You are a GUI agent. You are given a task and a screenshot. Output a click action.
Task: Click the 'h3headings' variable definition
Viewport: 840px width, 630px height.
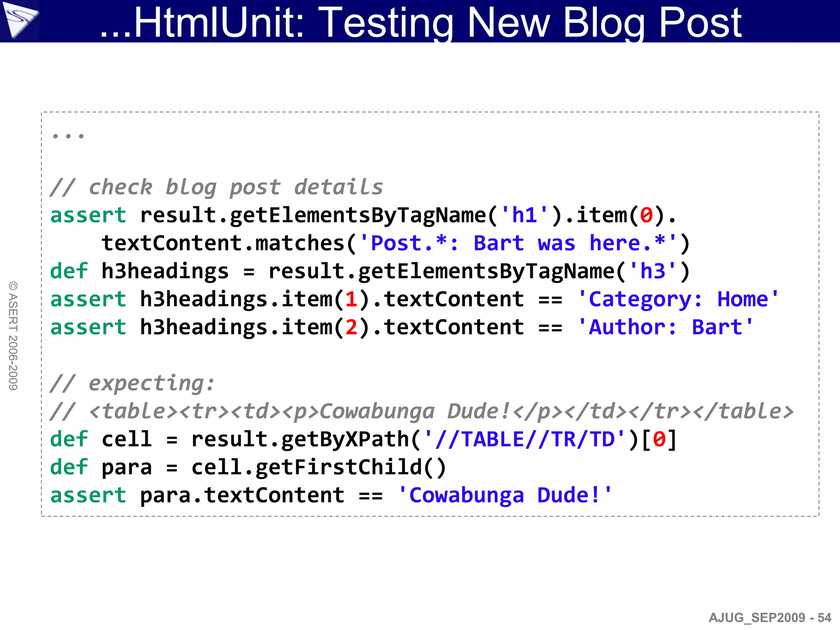[x=165, y=271]
